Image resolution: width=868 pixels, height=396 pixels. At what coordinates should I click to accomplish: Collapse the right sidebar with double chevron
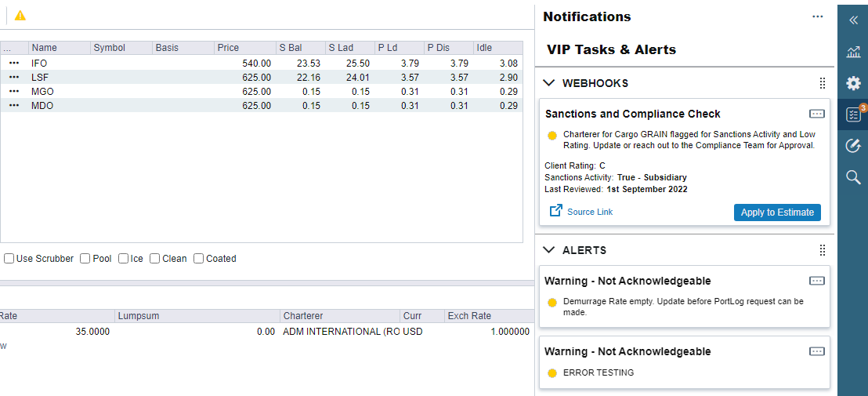tap(853, 21)
